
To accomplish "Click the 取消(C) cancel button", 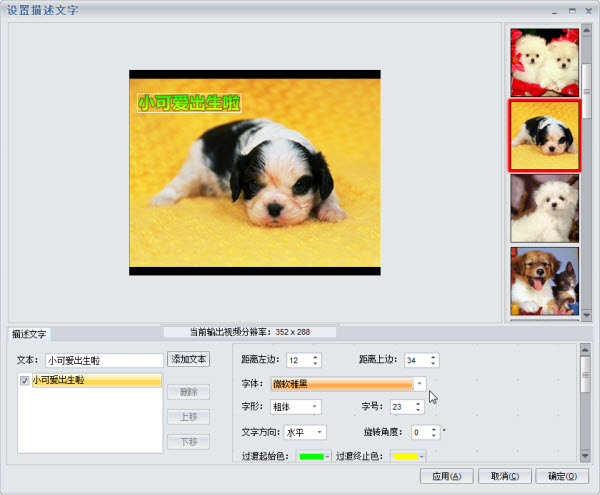I will point(505,476).
